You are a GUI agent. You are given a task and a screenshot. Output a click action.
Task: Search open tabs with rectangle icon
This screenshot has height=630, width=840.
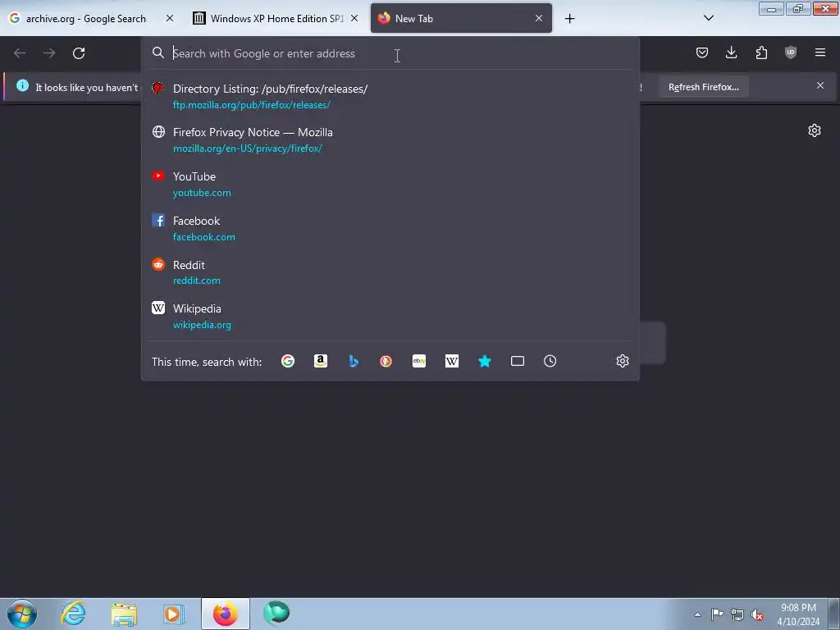(518, 361)
